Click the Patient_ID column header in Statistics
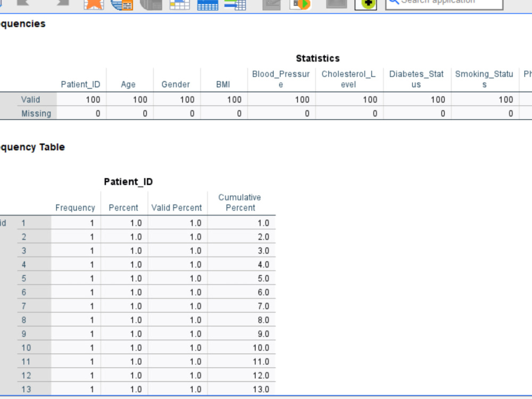Screen dimensions: 532x399 [80, 85]
